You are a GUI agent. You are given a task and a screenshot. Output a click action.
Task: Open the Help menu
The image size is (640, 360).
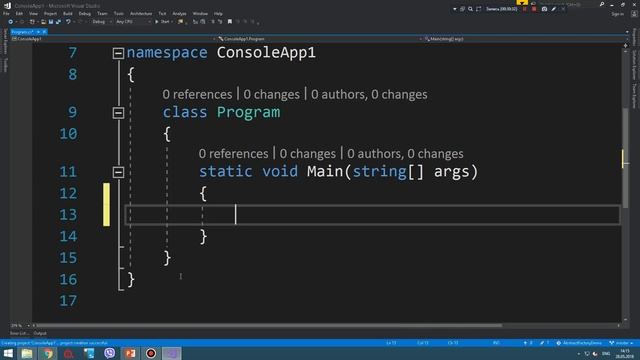(x=218, y=13)
